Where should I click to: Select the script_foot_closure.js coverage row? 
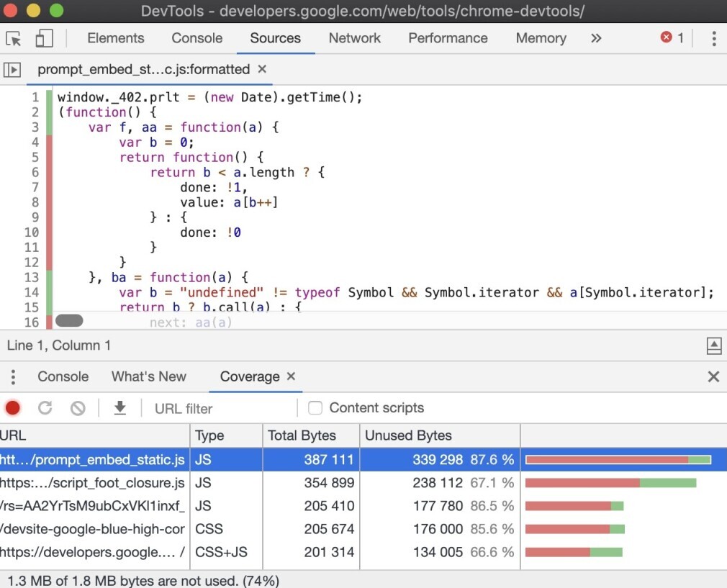[x=94, y=483]
